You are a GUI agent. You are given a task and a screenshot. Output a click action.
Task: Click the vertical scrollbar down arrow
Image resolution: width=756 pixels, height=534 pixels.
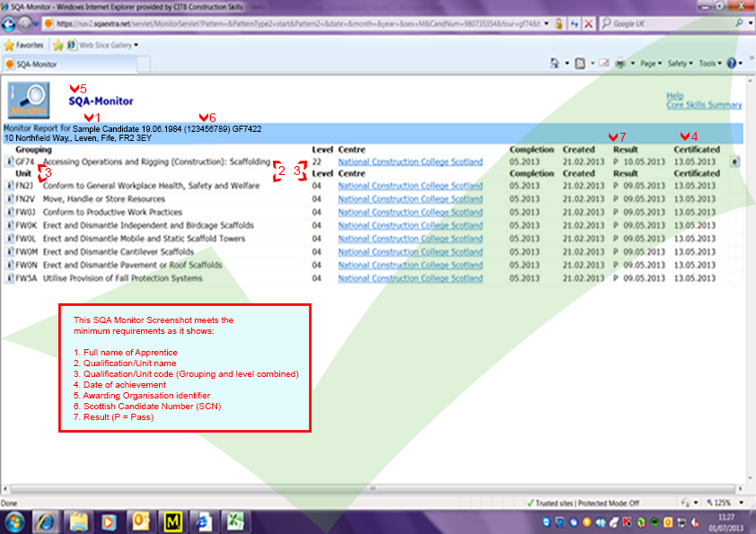[751, 477]
